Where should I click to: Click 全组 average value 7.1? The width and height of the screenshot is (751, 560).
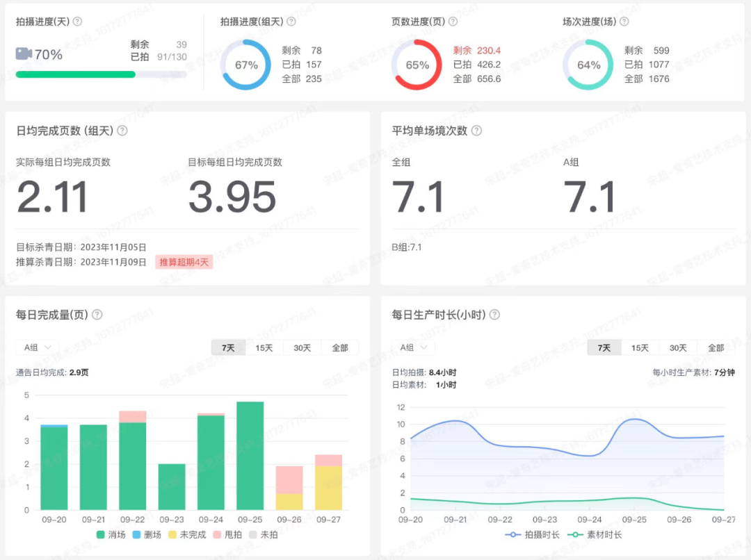pyautogui.click(x=418, y=197)
